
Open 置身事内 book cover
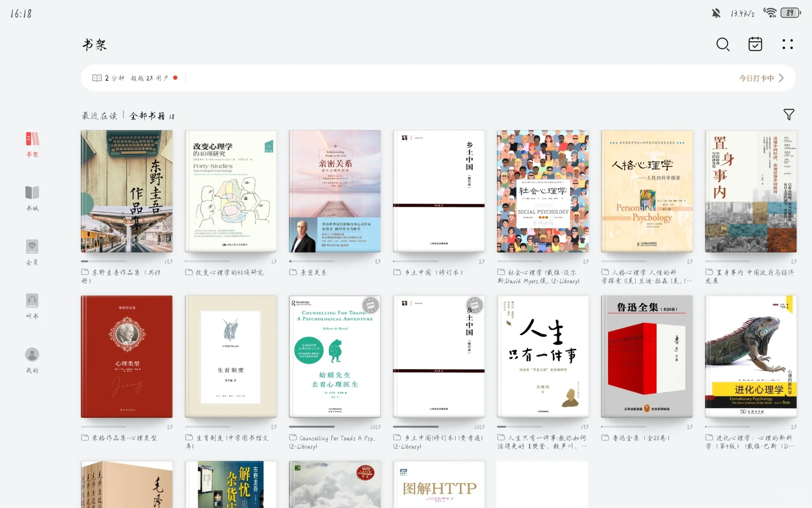[751, 191]
